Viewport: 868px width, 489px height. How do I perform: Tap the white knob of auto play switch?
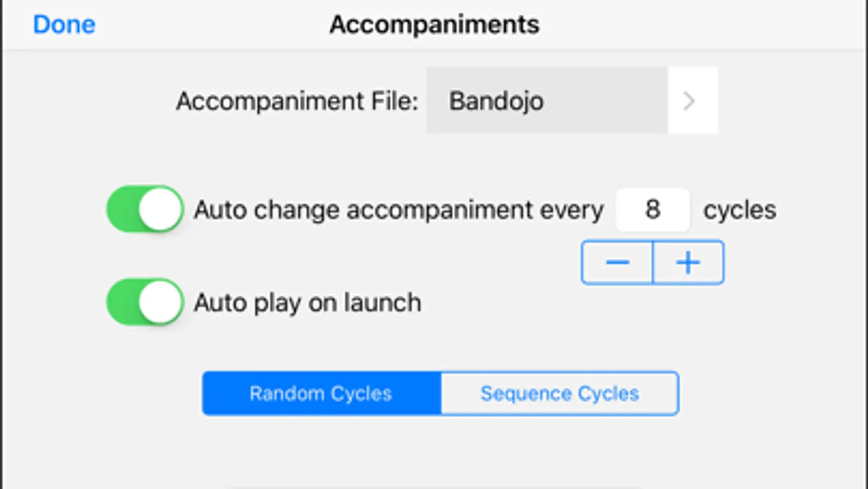pos(161,303)
